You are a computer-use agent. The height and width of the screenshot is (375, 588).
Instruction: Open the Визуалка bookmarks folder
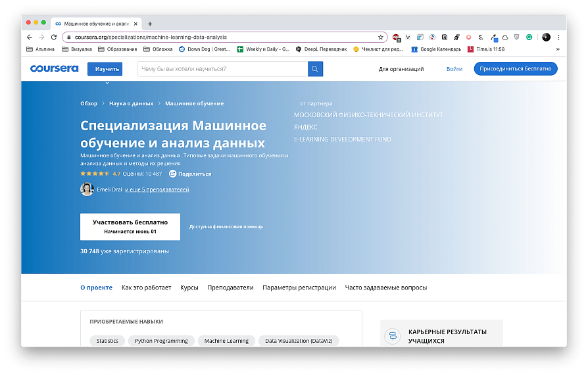tap(77, 49)
